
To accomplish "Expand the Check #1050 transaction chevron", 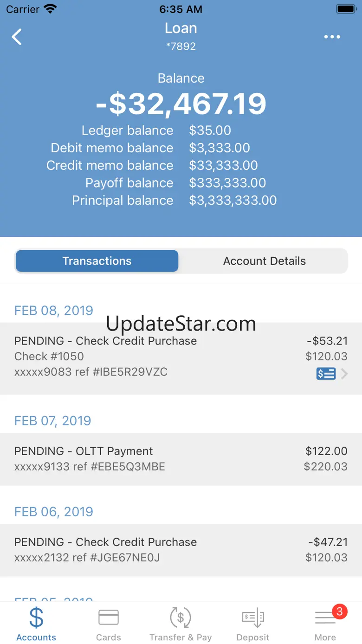I will (x=344, y=374).
